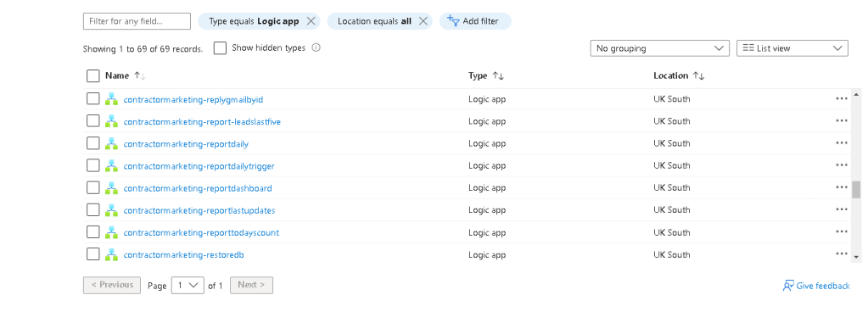Click Add filter button

475,21
